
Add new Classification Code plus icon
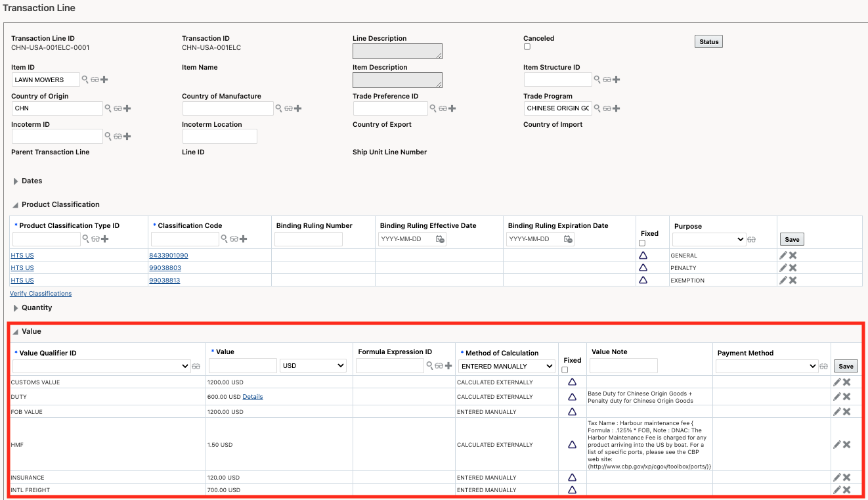244,239
